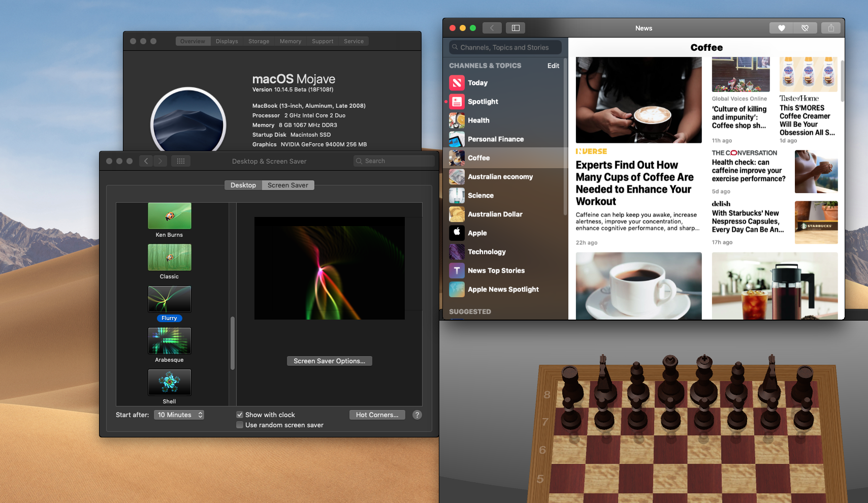The height and width of the screenshot is (503, 868).
Task: Open Technology topic icon in News
Action: click(457, 252)
